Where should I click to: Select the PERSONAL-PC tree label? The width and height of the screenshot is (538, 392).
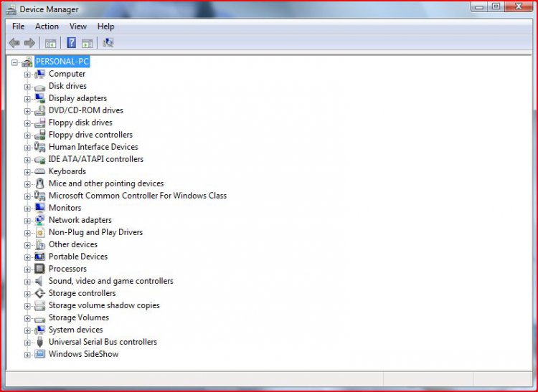tap(62, 62)
